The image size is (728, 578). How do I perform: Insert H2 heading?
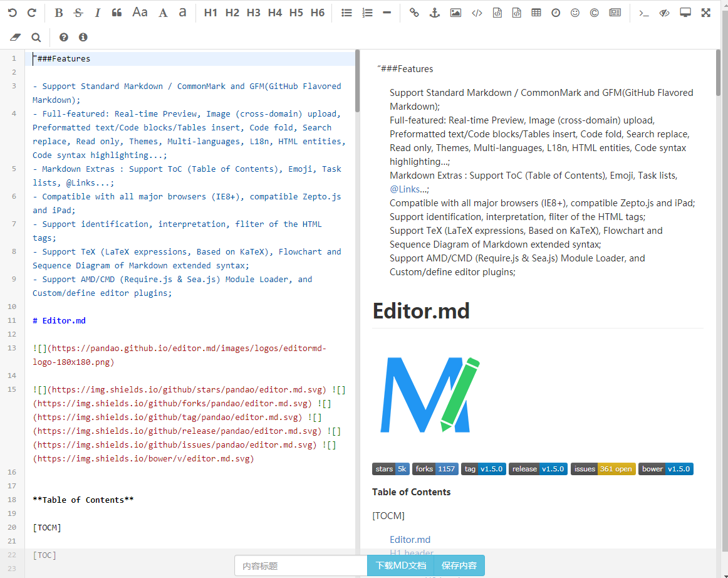pyautogui.click(x=232, y=13)
